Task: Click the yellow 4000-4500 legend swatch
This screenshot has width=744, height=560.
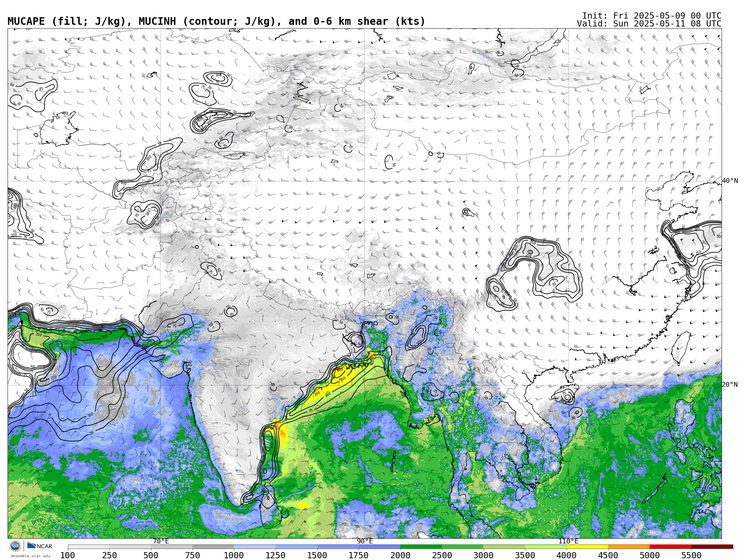Action: click(x=587, y=547)
